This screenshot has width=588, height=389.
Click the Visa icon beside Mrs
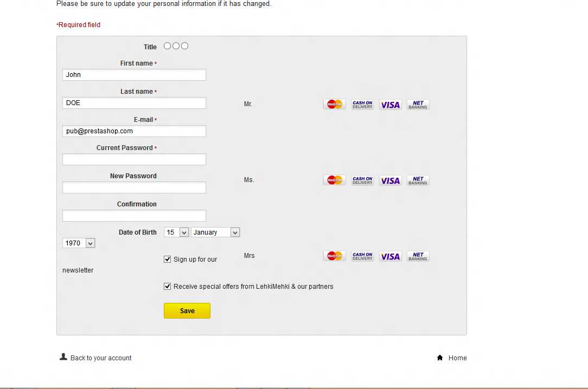point(390,256)
